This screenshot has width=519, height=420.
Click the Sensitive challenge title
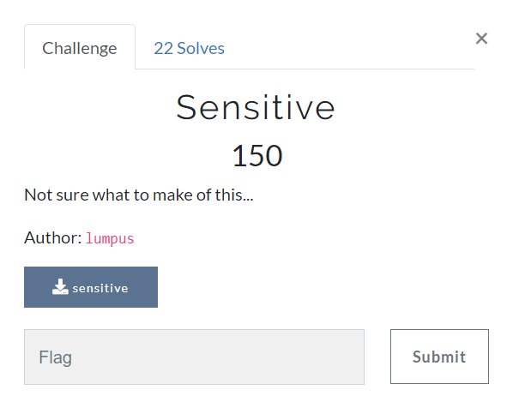pos(256,107)
